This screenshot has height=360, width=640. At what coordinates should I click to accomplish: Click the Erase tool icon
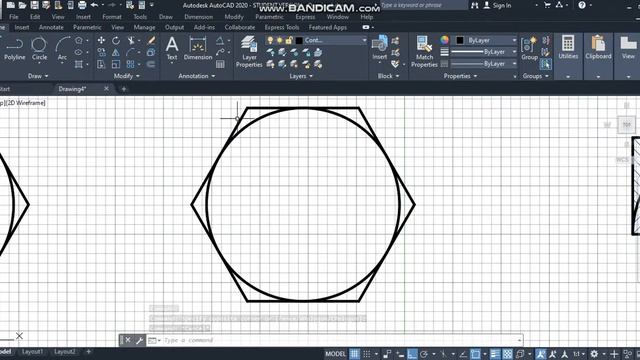(x=151, y=40)
